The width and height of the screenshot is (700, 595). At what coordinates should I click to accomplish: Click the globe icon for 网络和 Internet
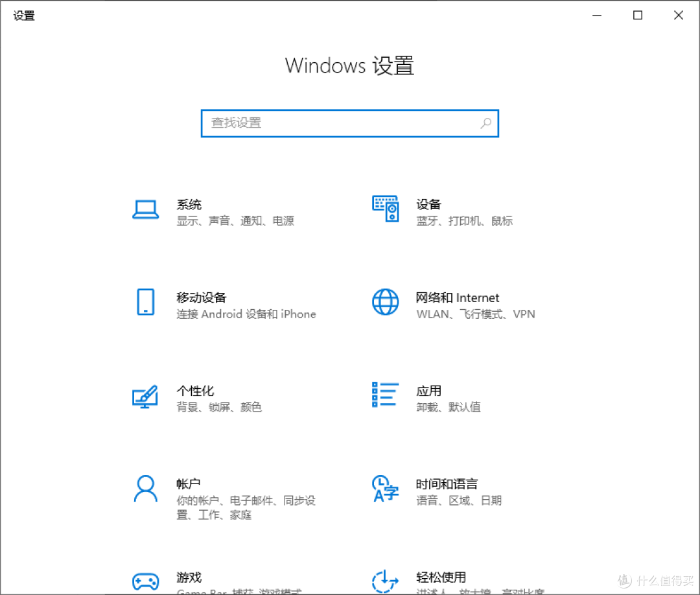pos(385,302)
